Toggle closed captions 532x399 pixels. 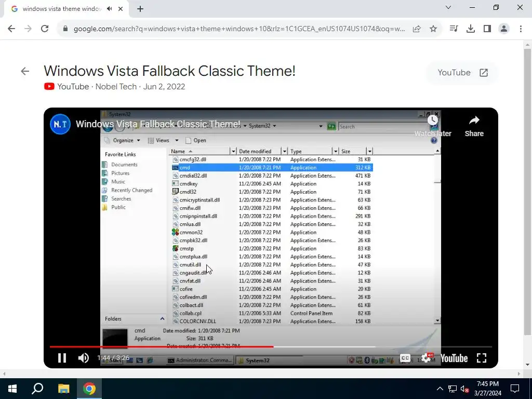click(x=405, y=358)
